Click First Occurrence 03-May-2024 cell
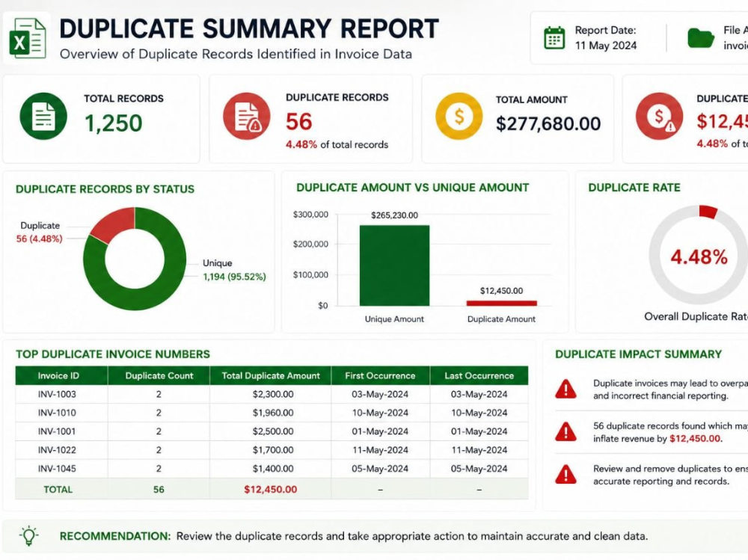 pos(380,395)
